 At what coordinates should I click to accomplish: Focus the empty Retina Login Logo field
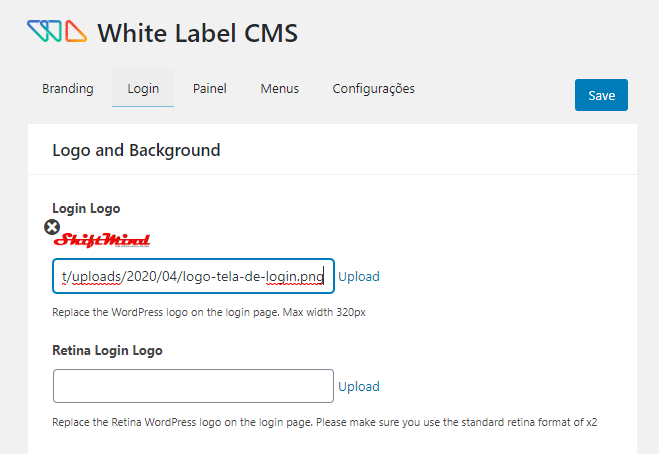tap(193, 386)
